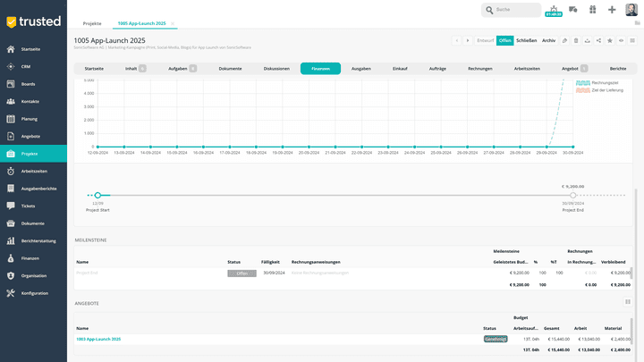
Task: Click the share icon in project toolbar
Action: coord(598,40)
